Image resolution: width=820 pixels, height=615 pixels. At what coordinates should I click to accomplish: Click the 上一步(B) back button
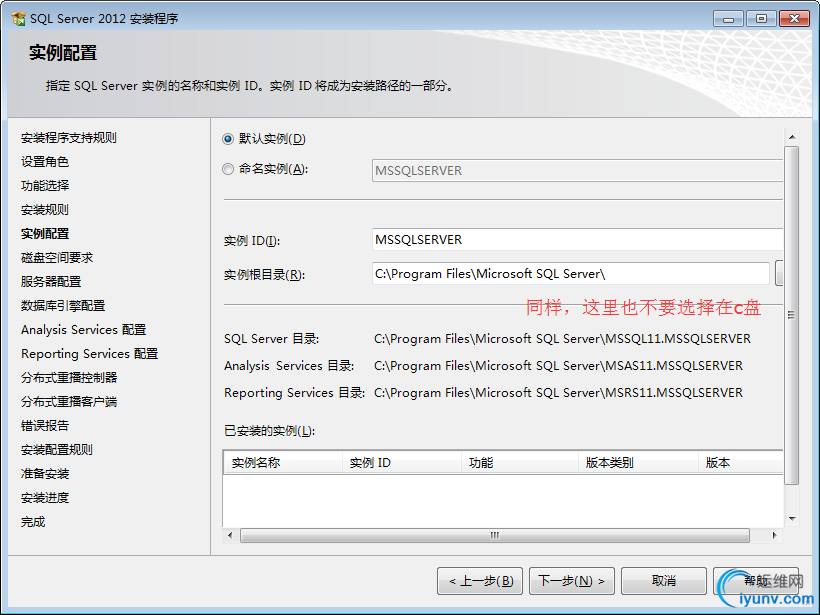tap(480, 581)
